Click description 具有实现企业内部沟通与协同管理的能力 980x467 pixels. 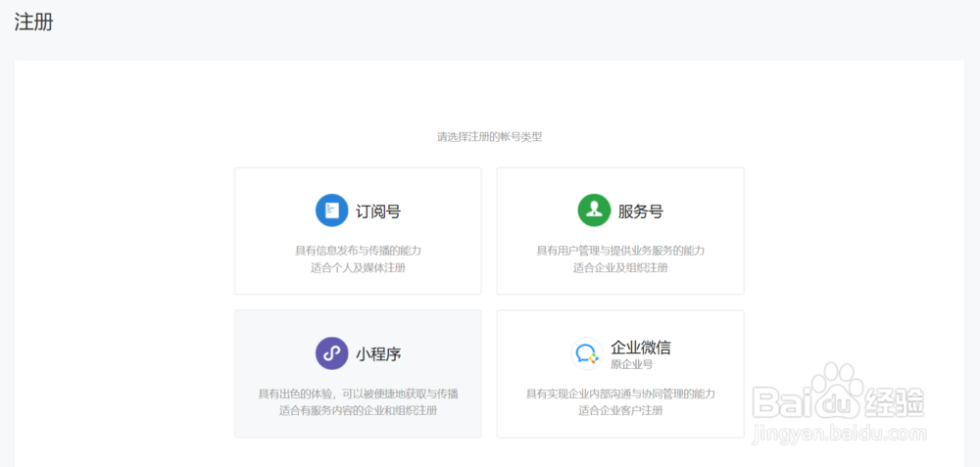pyautogui.click(x=620, y=394)
